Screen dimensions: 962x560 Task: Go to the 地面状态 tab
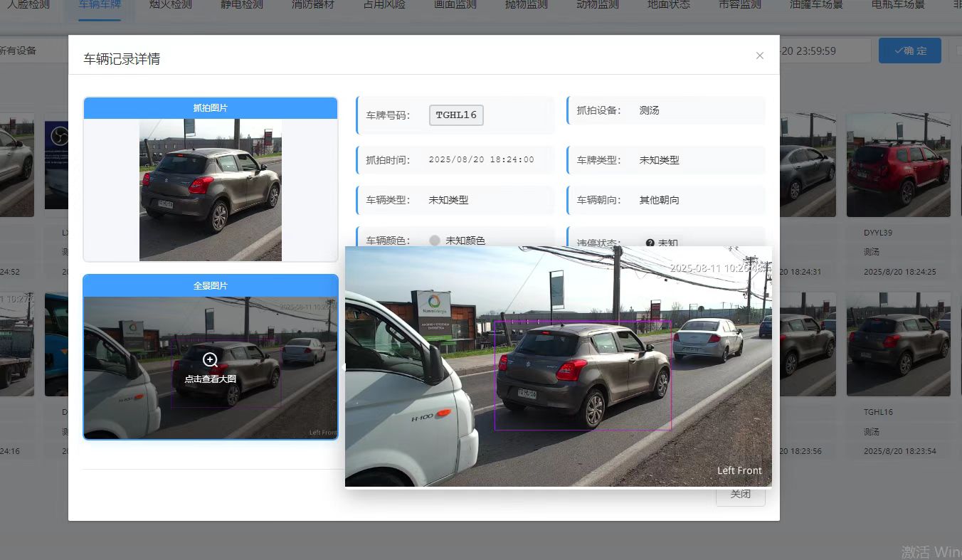(669, 4)
